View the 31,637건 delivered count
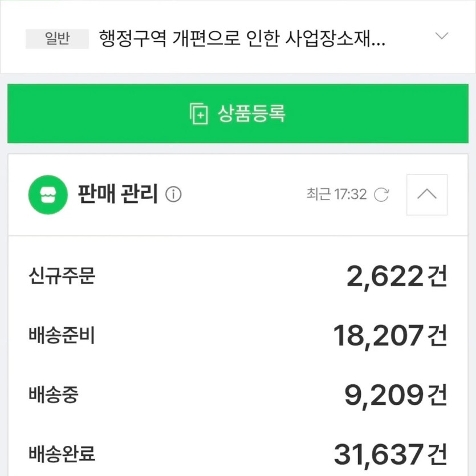Image resolution: width=476 pixels, height=476 pixels. point(390,454)
